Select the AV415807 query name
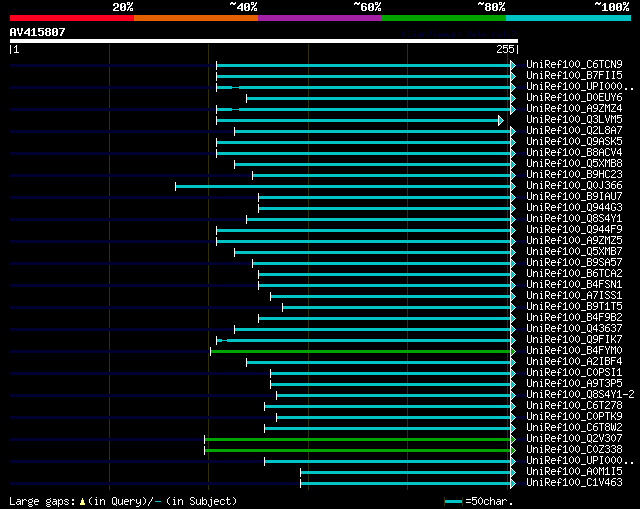640x509 pixels. [x=38, y=32]
